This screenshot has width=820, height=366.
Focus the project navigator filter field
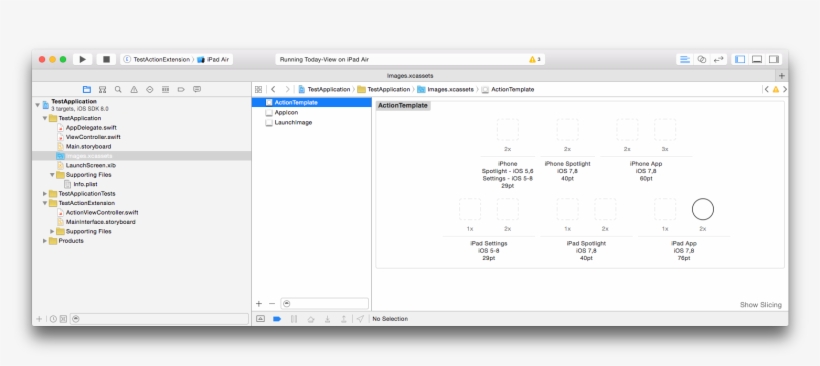click(x=159, y=319)
